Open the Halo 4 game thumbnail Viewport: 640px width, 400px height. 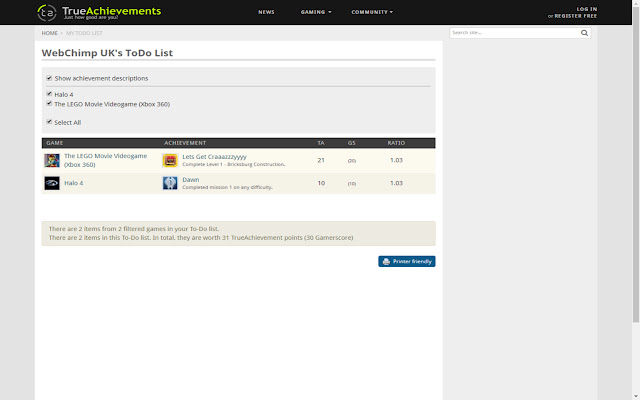pos(52,183)
